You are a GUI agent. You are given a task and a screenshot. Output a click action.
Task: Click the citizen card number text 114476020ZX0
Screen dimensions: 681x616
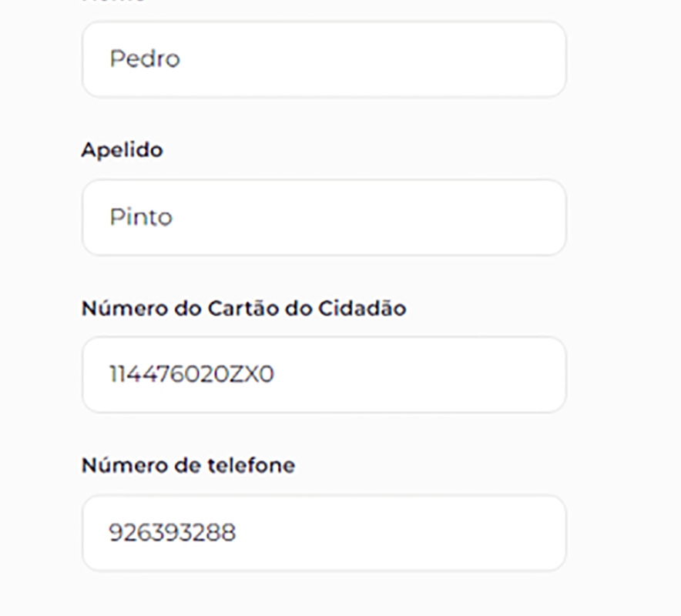[191, 375]
